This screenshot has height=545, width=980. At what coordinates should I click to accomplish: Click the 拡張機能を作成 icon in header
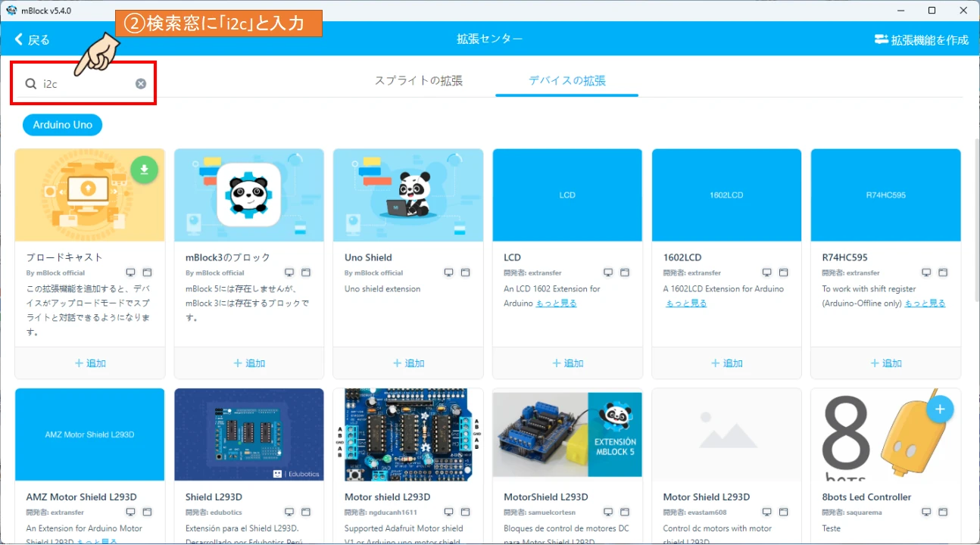tap(881, 39)
